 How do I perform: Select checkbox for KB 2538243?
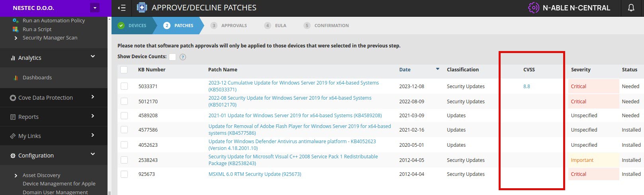124,160
